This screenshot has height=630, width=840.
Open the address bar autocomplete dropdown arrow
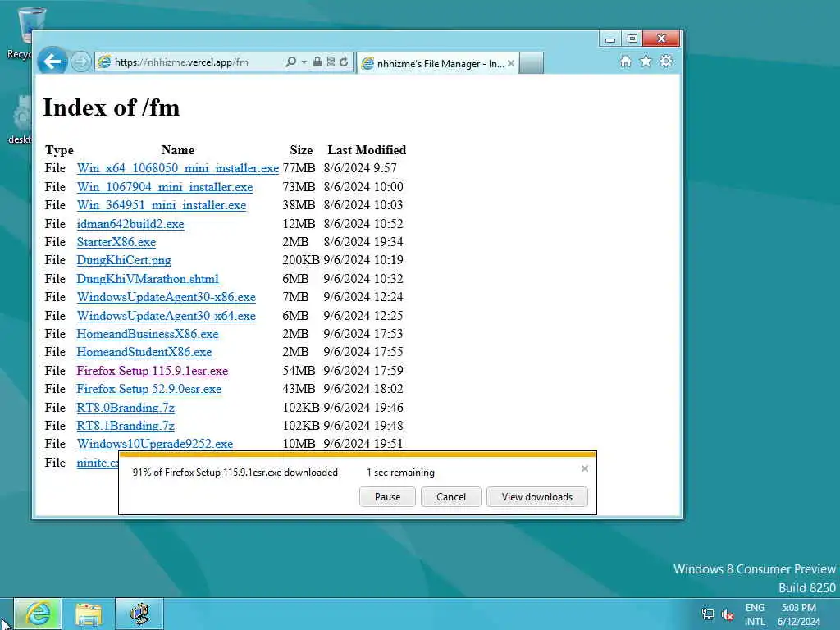point(304,62)
